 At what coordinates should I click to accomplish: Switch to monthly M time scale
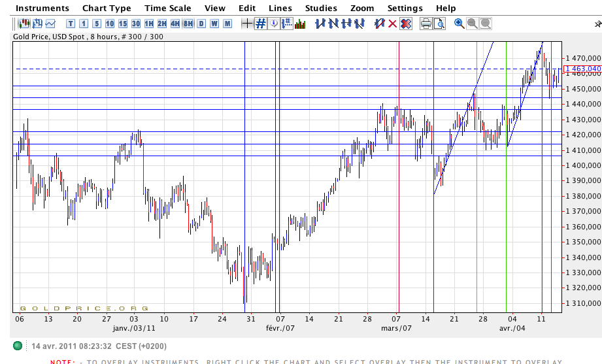click(x=227, y=24)
